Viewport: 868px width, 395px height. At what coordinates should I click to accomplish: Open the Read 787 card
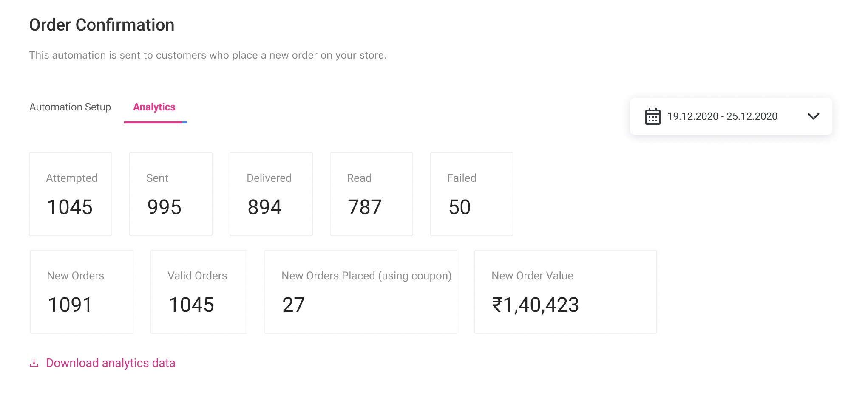371,194
